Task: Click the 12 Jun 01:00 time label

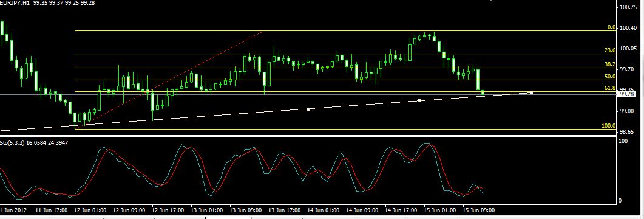Action: (90, 210)
